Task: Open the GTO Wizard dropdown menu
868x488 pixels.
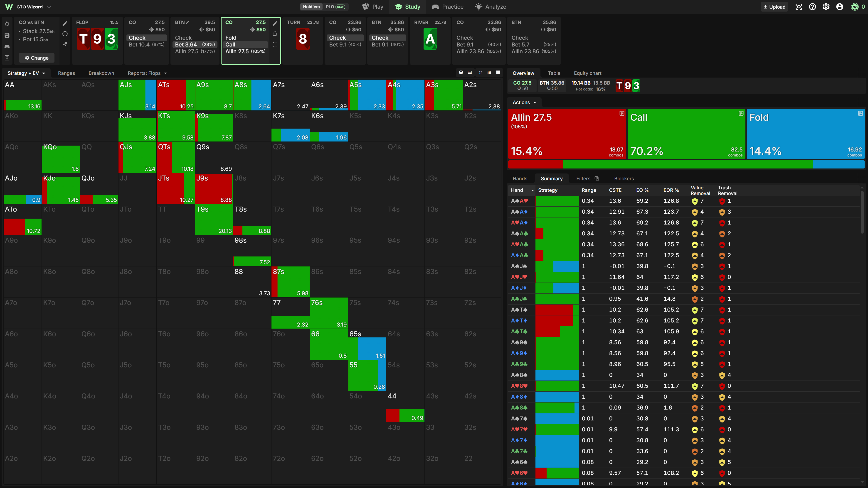Action: coord(49,7)
